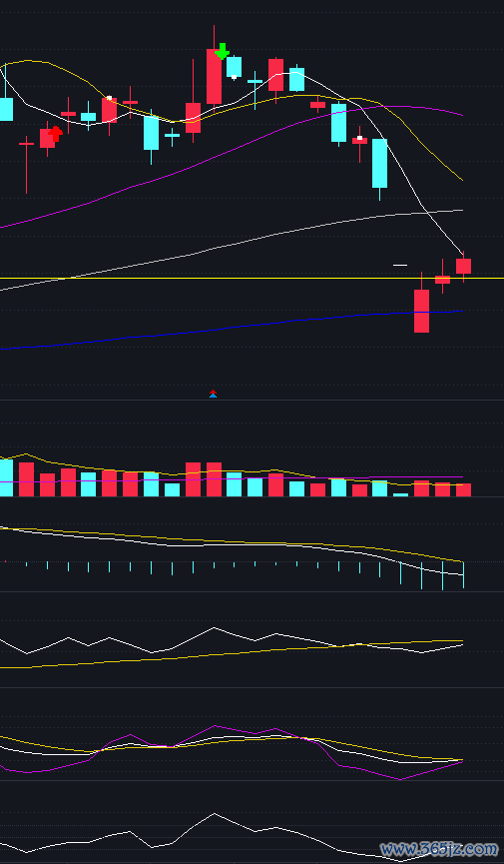Select the last cyan MACD histogram bar
Image resolution: width=504 pixels, height=864 pixels.
point(463,574)
